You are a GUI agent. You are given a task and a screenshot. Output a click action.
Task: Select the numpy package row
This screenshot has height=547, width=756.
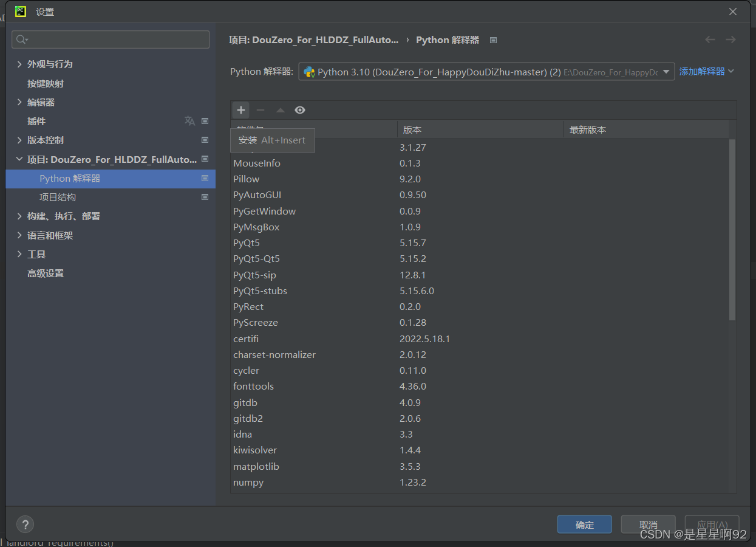(480, 482)
